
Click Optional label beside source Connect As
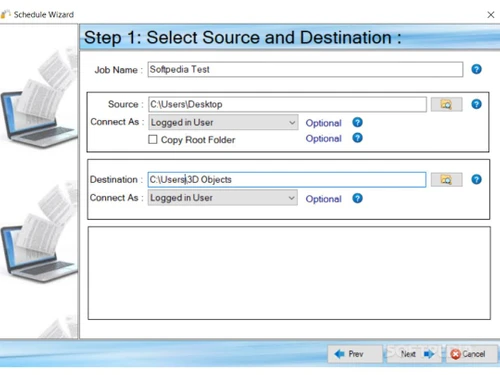coord(323,123)
